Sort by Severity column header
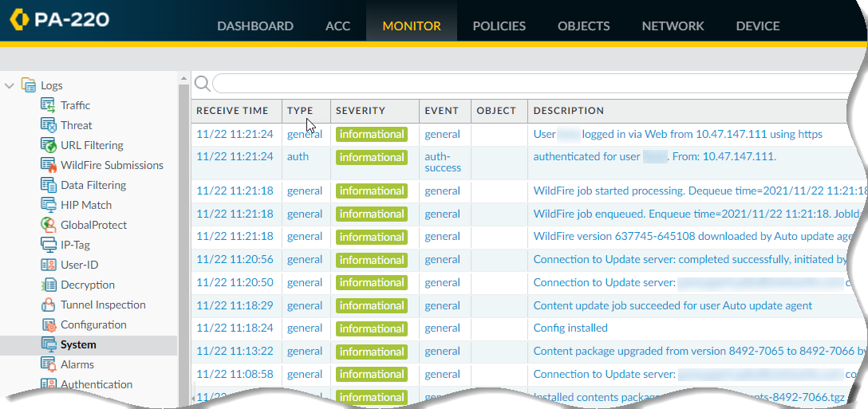This screenshot has height=409, width=868. (x=375, y=111)
